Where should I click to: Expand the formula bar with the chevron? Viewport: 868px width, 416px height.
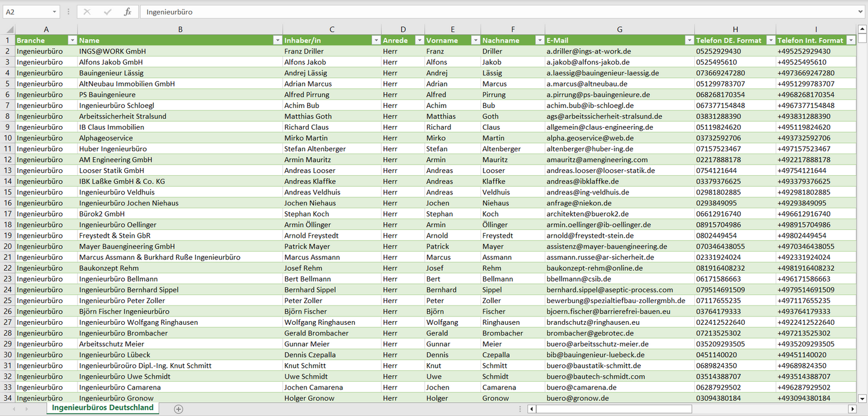coord(861,12)
